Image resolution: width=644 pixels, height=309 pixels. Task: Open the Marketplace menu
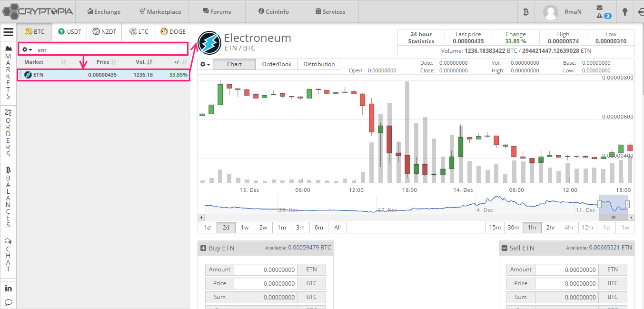click(x=160, y=12)
